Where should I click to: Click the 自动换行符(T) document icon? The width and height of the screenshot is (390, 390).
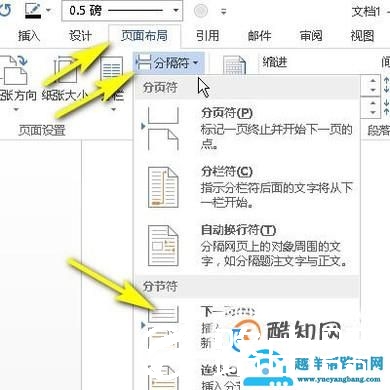pyautogui.click(x=163, y=245)
